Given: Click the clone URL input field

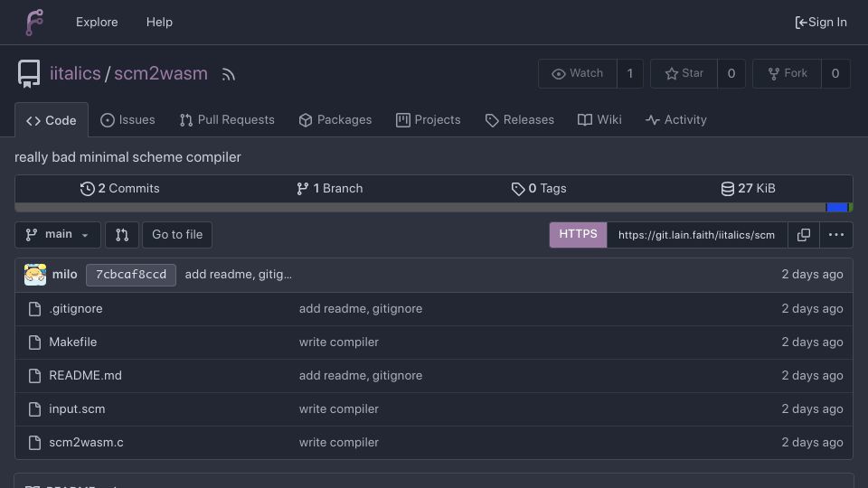Looking at the screenshot, I should point(697,235).
